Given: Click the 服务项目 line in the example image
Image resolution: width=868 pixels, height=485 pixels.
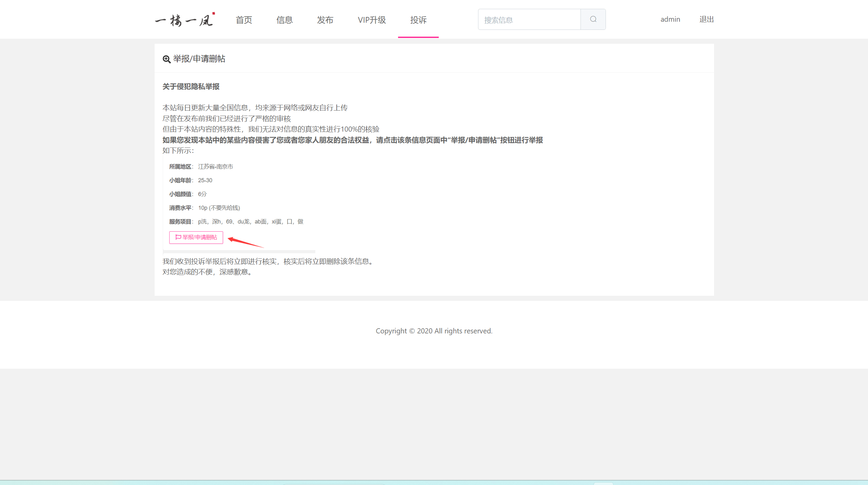Looking at the screenshot, I should (x=236, y=221).
